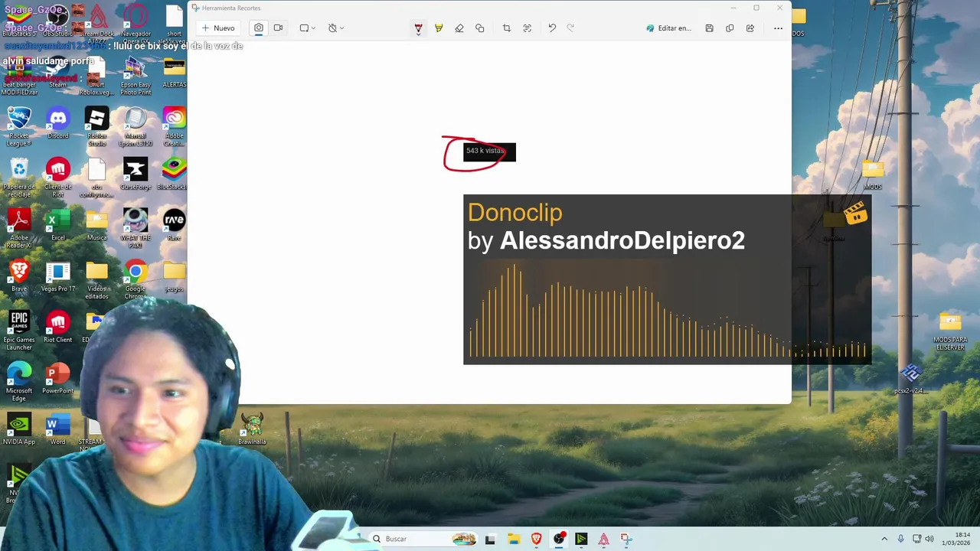Open the snip delay timer dropdown

[335, 28]
